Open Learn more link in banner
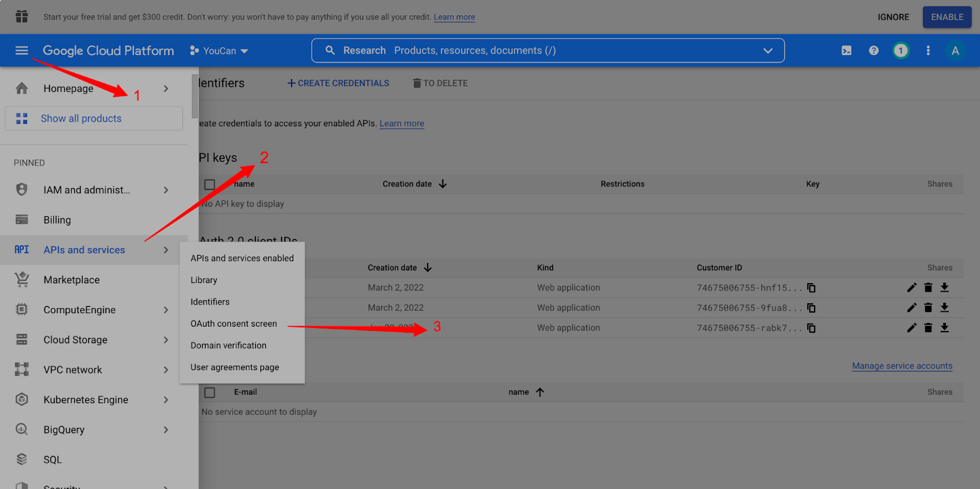980x489 pixels. [454, 17]
